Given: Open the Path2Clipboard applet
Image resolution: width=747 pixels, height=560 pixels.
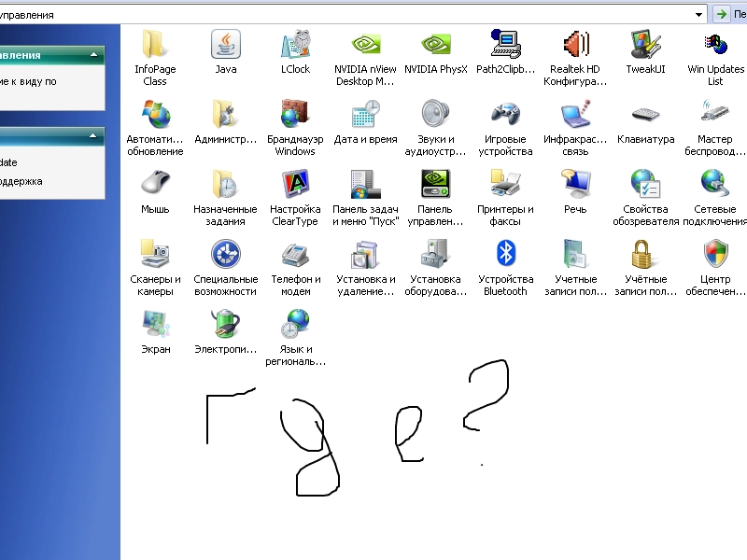Looking at the screenshot, I should click(x=505, y=44).
